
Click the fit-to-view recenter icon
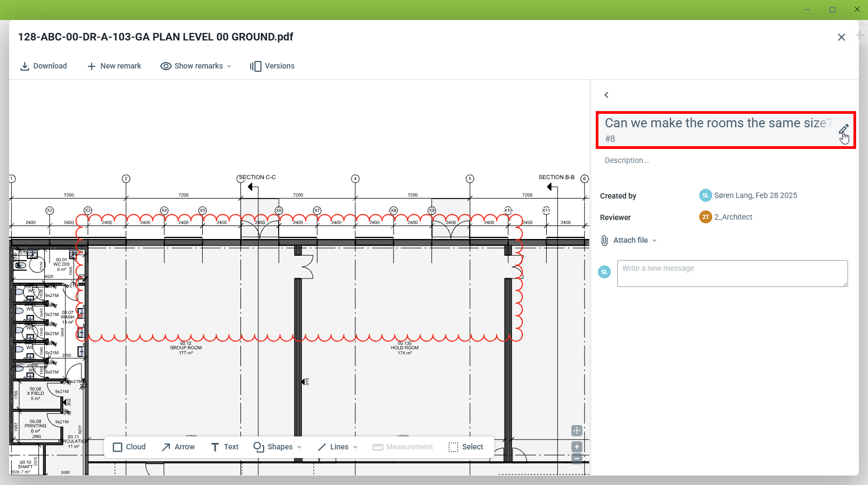coord(577,431)
